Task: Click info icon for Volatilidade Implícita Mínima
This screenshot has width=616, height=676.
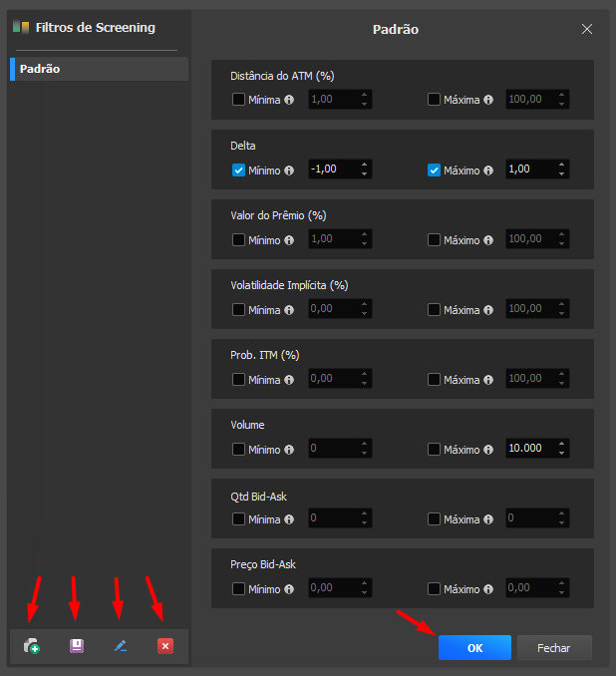Action: coord(289,310)
